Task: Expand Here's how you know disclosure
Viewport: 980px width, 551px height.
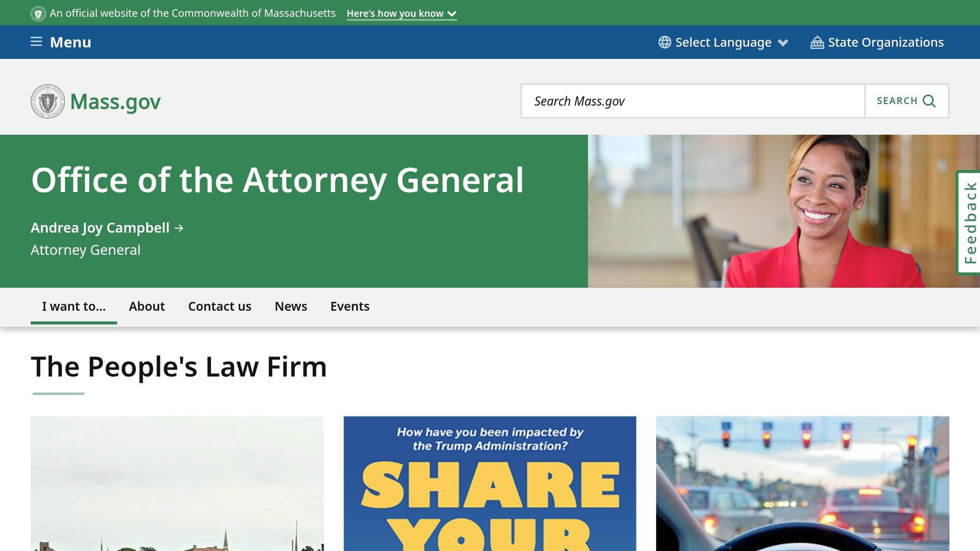Action: click(394, 13)
